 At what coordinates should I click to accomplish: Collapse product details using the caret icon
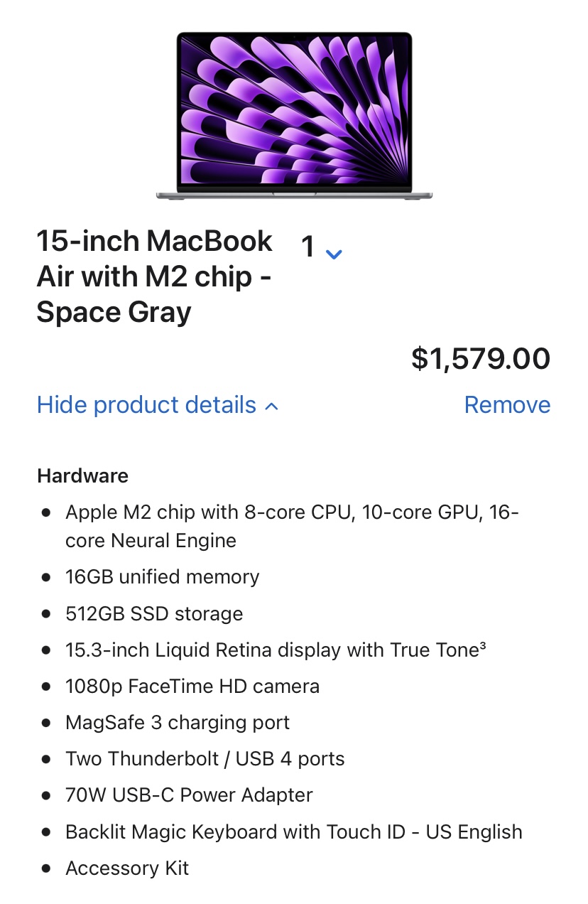tap(270, 407)
